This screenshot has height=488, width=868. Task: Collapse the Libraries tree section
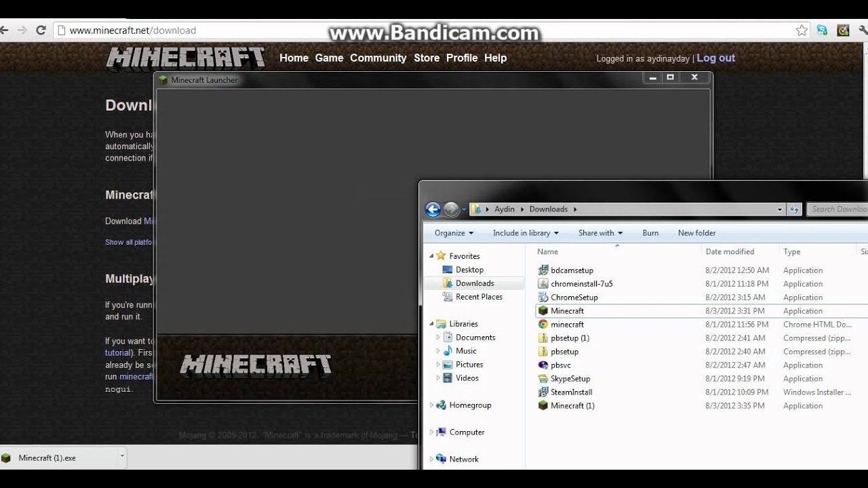click(431, 324)
